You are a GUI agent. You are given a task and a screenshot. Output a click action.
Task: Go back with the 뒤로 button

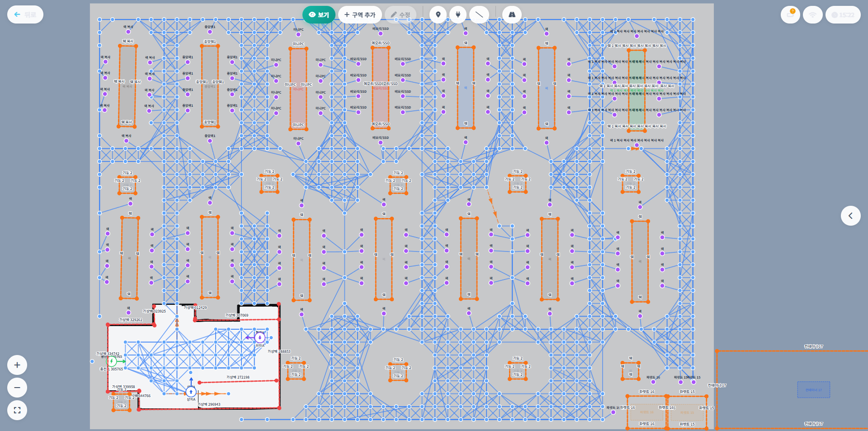pyautogui.click(x=25, y=14)
